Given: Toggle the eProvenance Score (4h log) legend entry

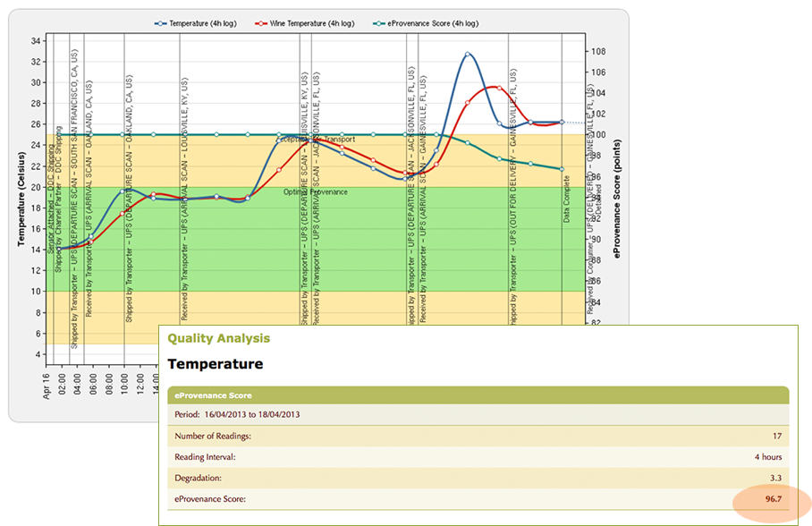Looking at the screenshot, I should 426,23.
